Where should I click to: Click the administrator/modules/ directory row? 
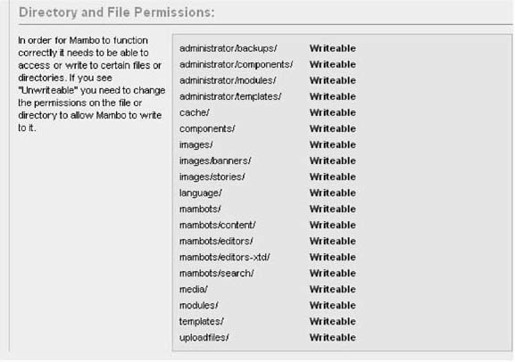(228, 80)
